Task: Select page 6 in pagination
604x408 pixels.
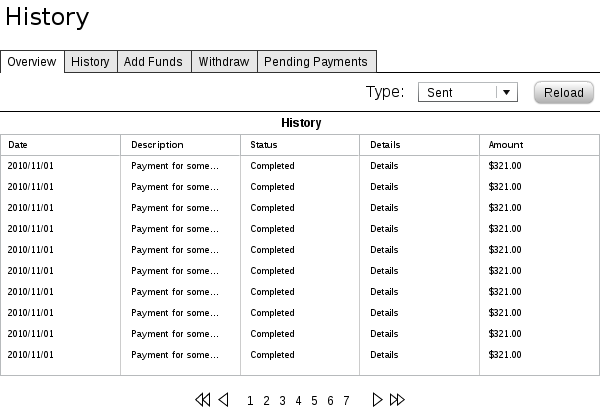Action: (330, 401)
